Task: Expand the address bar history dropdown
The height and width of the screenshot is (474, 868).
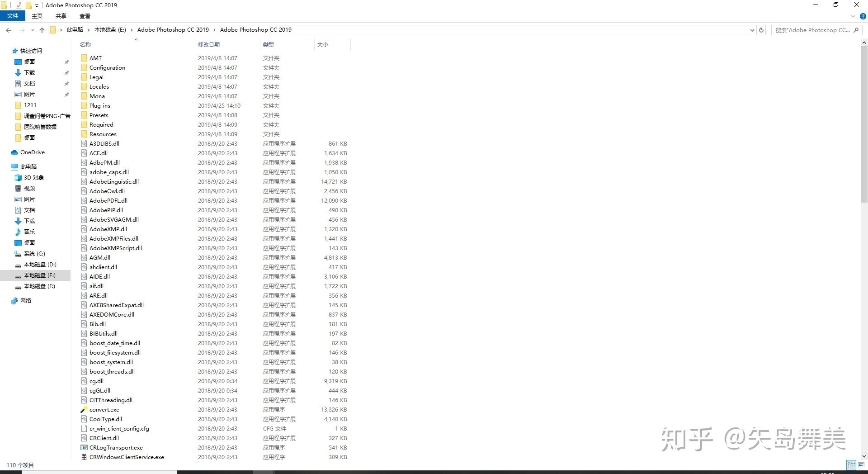Action: pos(752,30)
